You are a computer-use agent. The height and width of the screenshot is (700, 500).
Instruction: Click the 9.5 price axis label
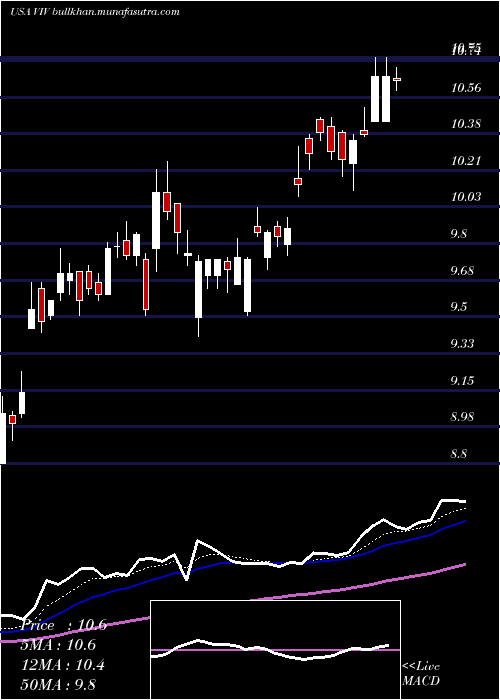point(459,307)
